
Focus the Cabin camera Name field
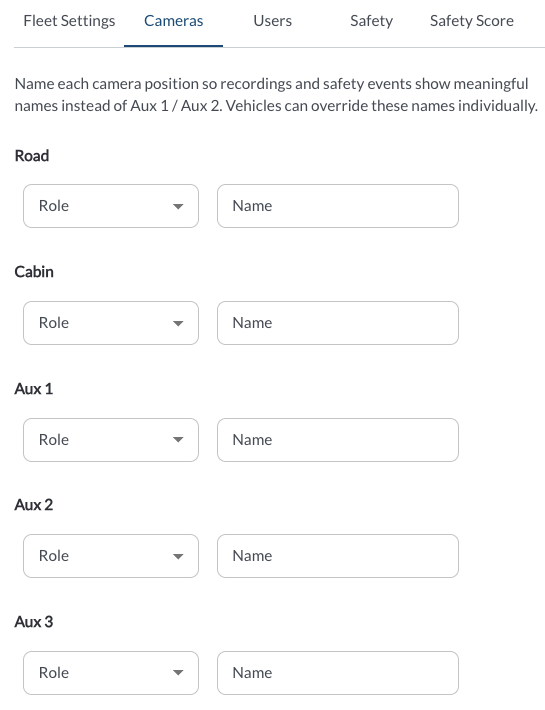click(x=338, y=323)
